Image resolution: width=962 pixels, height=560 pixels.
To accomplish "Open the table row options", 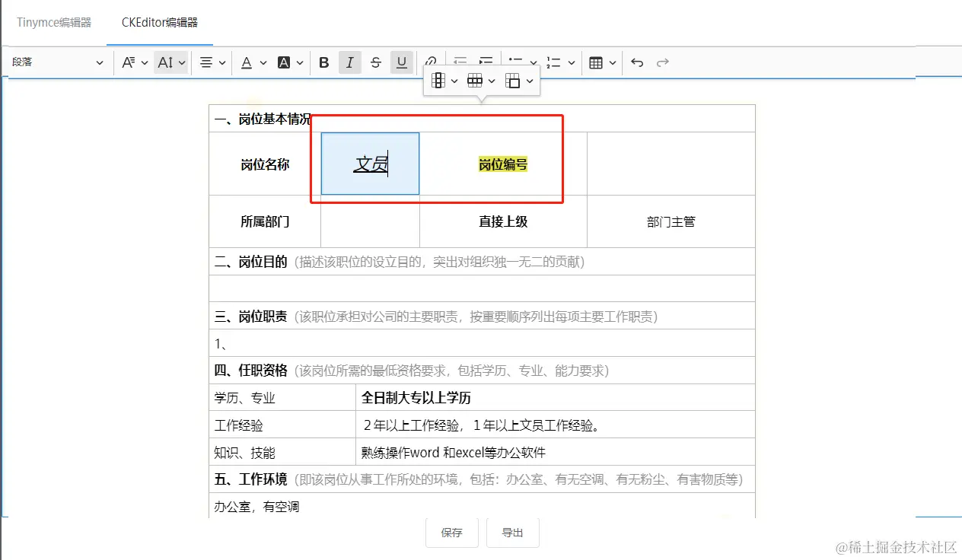I will click(481, 80).
